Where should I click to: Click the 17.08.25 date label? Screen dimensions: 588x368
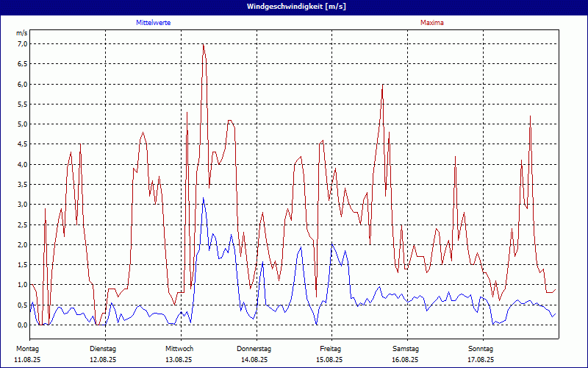tap(481, 360)
